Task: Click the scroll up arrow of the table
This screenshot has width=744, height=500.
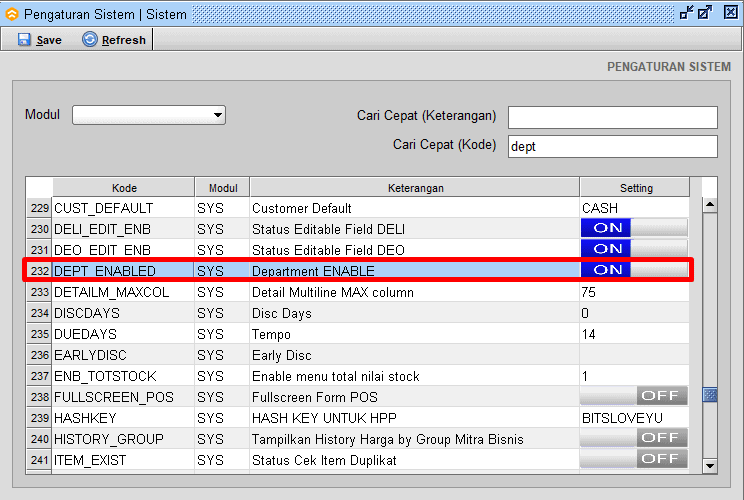Action: coord(710,205)
